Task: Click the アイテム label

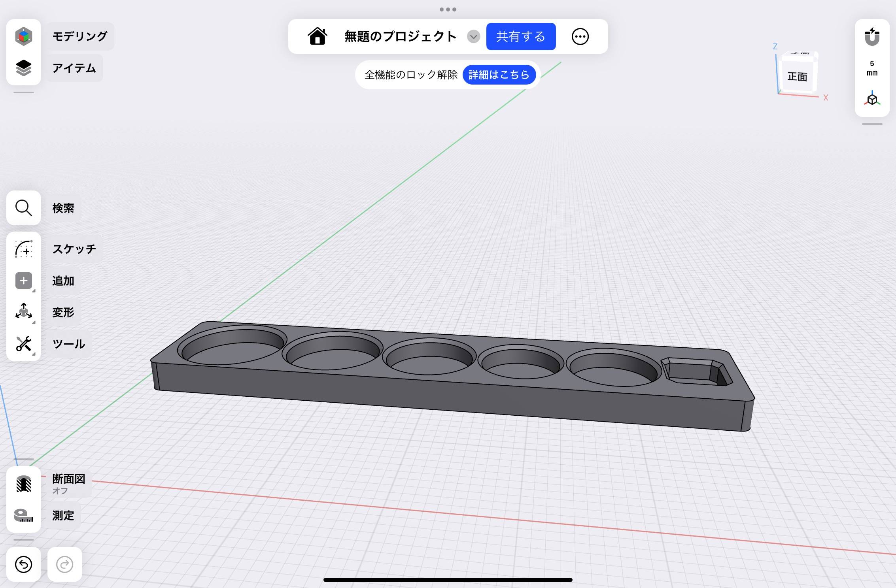Action: tap(74, 68)
